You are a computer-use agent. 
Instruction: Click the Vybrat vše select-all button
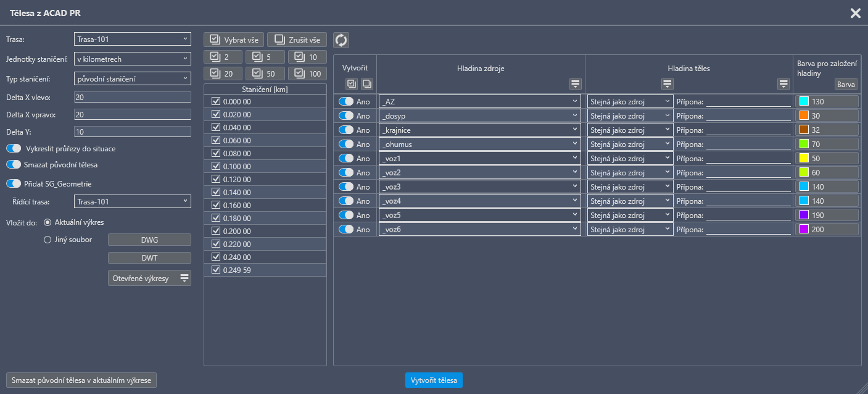pos(234,40)
